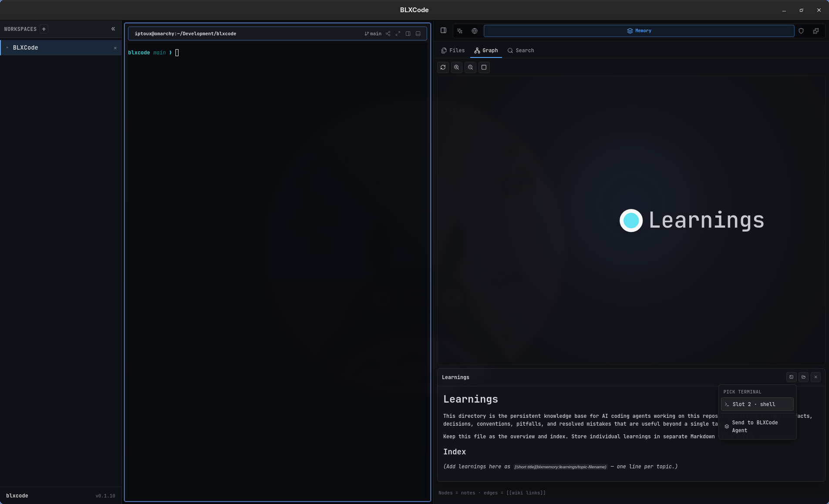Split the terminal horizontally
The image size is (829, 504).
pyautogui.click(x=418, y=34)
